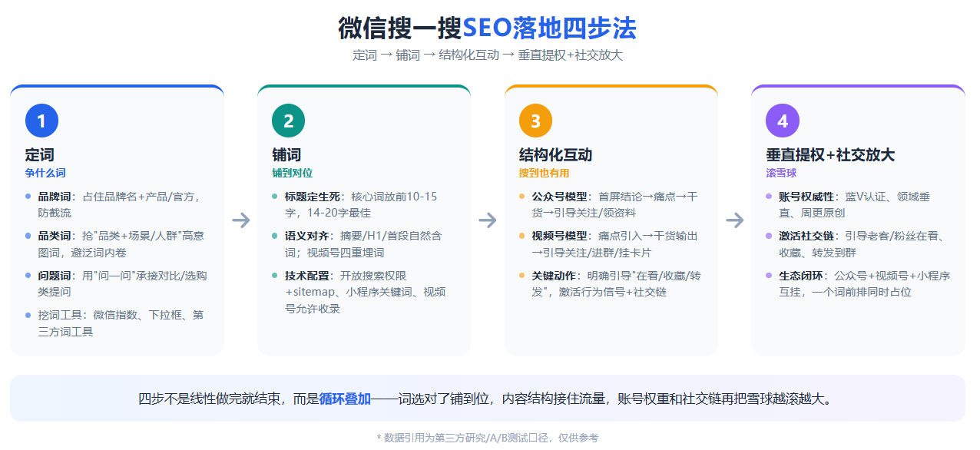This screenshot has width=980, height=450.
Task: Select the 结构化互动 heading under circle 3
Action: pyautogui.click(x=556, y=154)
